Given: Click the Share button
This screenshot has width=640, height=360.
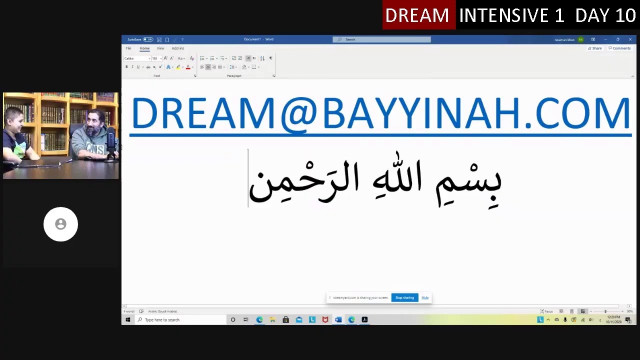Looking at the screenshot, I should 595,48.
